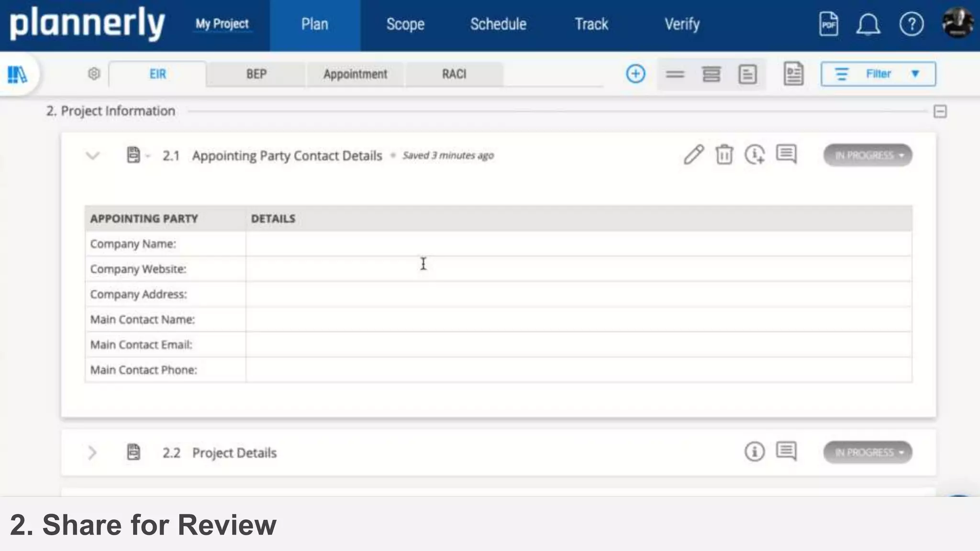The height and width of the screenshot is (551, 980).
Task: Expand the 2.2 Project Details section
Action: (92, 452)
